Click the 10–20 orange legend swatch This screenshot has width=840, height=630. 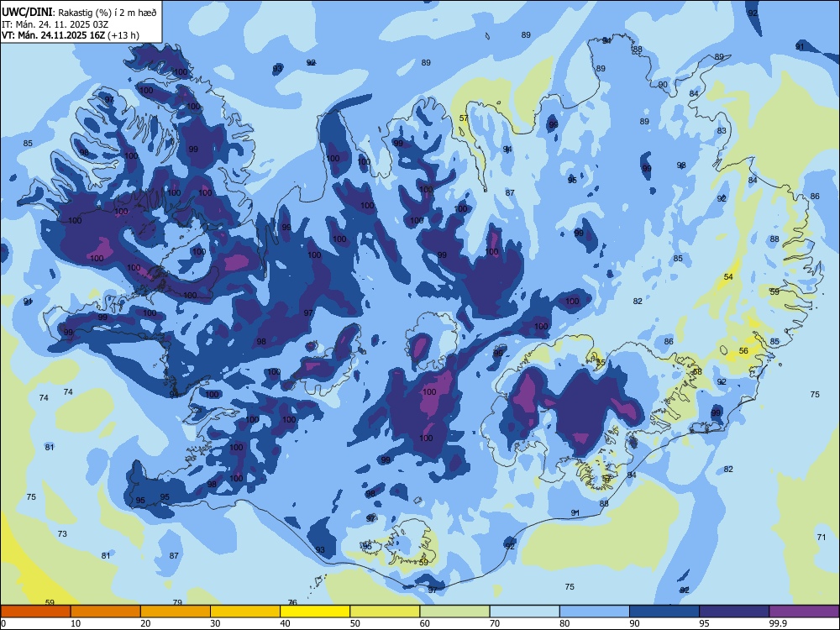click(x=106, y=612)
